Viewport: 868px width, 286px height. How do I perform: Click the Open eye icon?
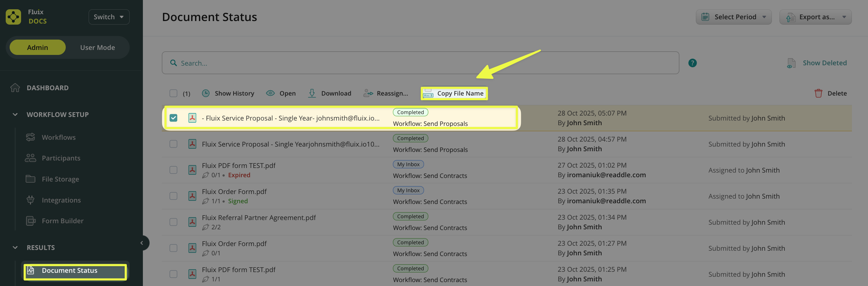pos(270,93)
